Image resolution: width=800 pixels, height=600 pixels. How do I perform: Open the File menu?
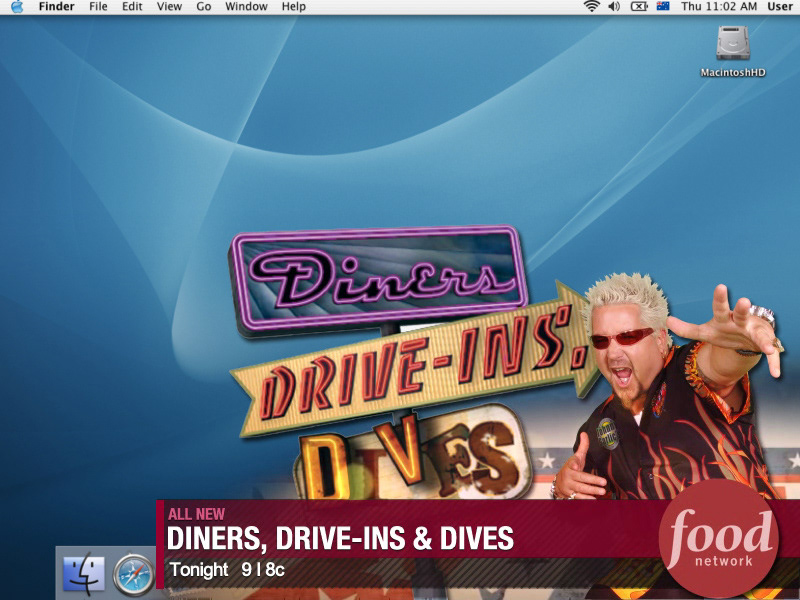(x=98, y=7)
